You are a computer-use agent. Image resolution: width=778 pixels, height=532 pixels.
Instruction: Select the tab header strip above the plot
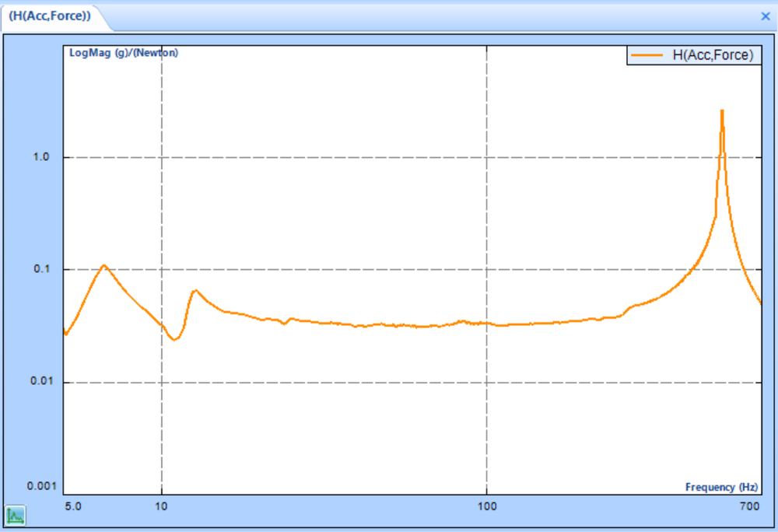coord(389,16)
